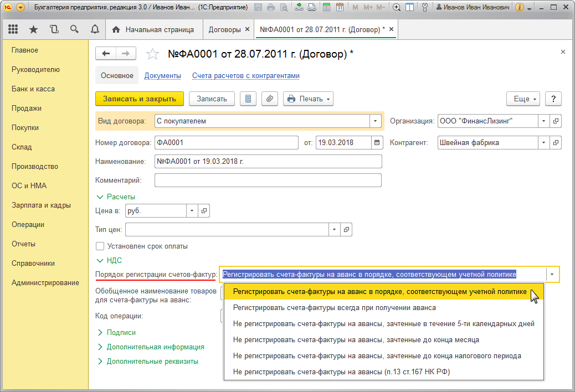Open the Организация dropdown arrow

tap(544, 121)
